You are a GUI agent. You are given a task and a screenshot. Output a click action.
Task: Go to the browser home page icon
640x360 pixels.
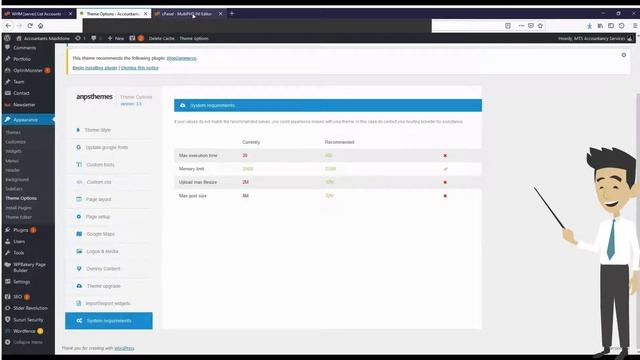click(40, 25)
